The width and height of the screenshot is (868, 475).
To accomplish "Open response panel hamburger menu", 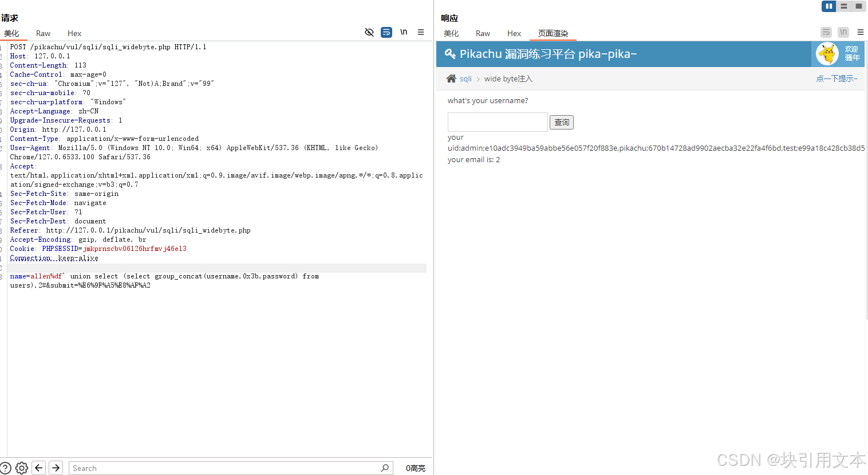I will click(x=861, y=32).
